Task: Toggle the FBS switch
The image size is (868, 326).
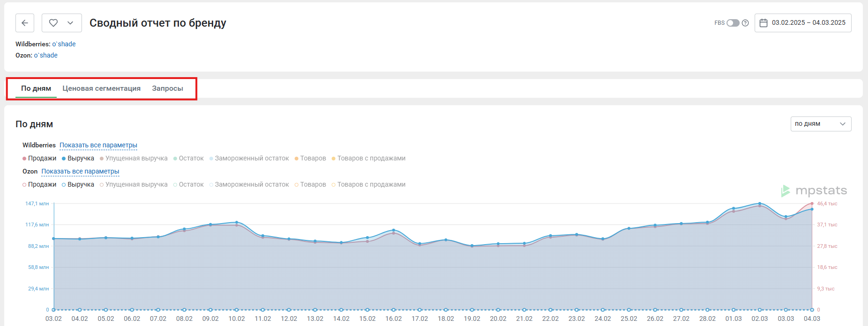Action: 733,23
